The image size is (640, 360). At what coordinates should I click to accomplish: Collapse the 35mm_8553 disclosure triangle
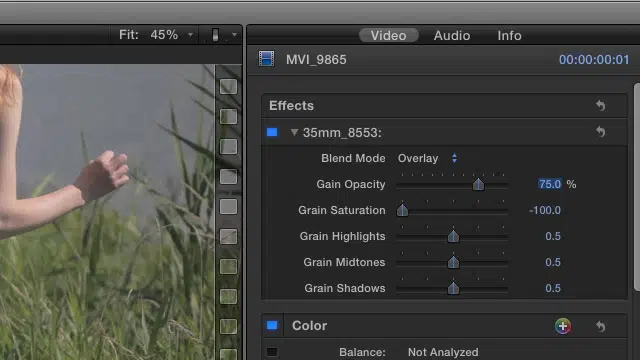coord(294,132)
